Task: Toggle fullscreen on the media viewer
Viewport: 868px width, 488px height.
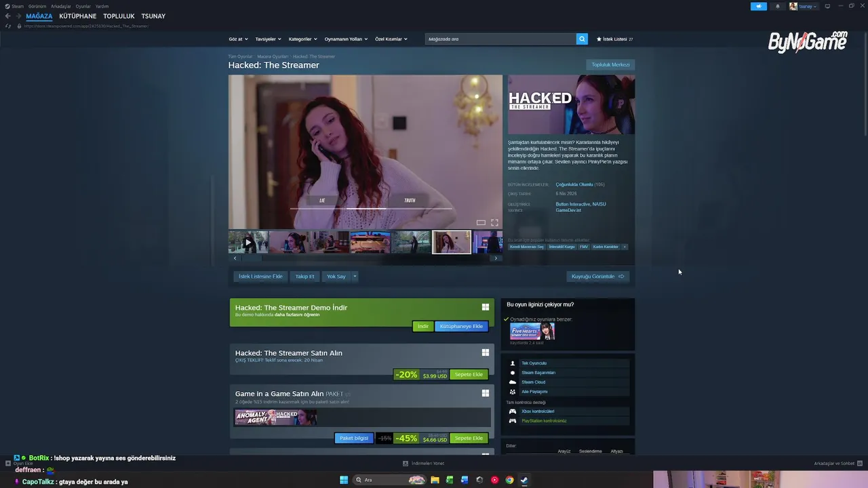Action: click(494, 222)
